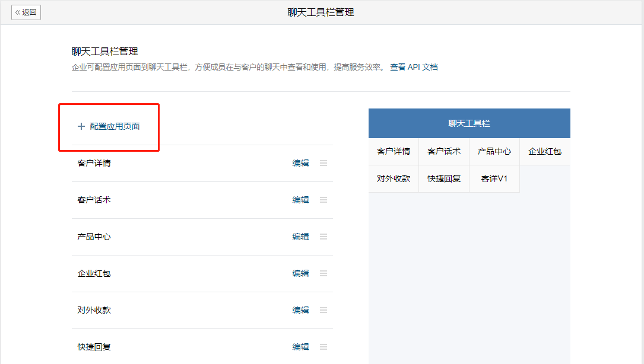The image size is (644, 364).
Task: Click the 客户话术 row name in list
Action: (x=94, y=200)
